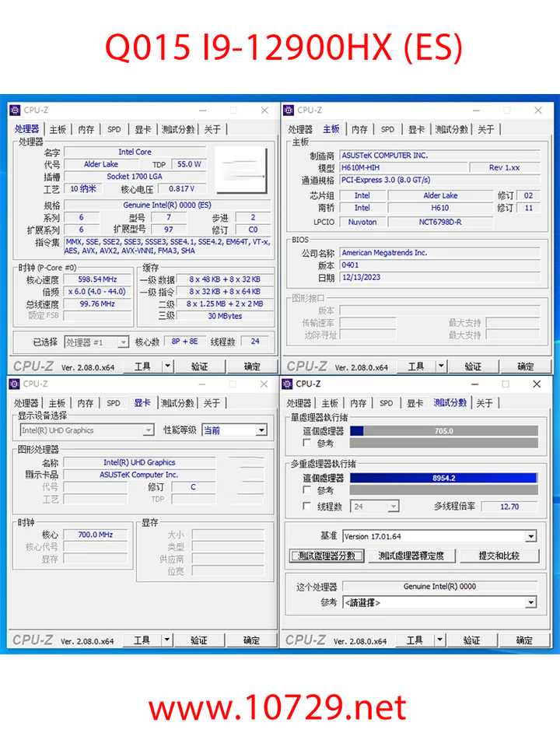
Task: Switch to 内存 tab in processor window
Action: [86, 129]
